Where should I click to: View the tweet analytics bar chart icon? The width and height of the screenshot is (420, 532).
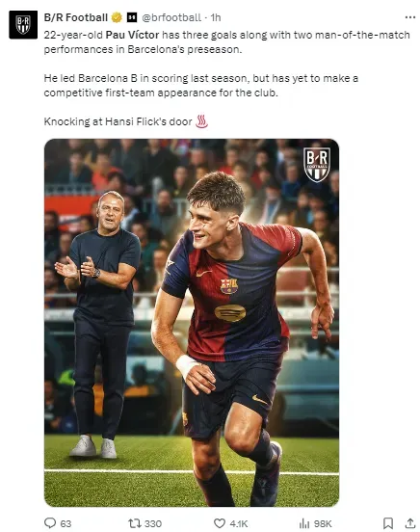(304, 523)
